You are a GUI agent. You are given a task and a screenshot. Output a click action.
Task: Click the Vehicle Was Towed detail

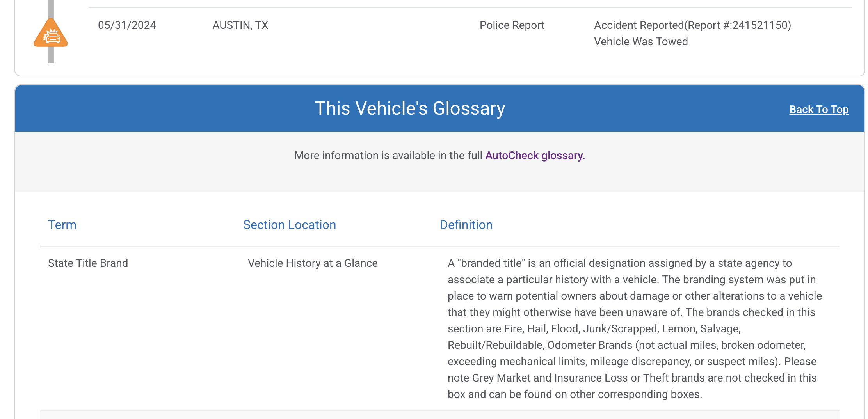tap(641, 42)
